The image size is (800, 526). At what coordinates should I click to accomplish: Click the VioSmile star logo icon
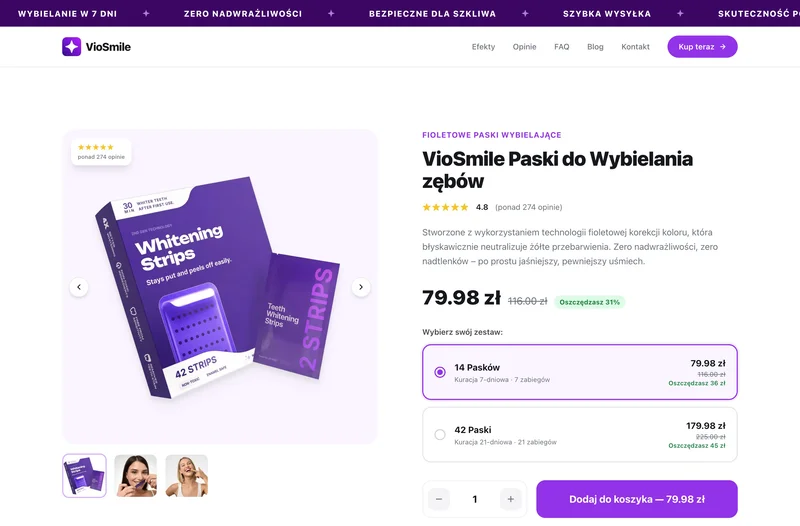pos(71,46)
